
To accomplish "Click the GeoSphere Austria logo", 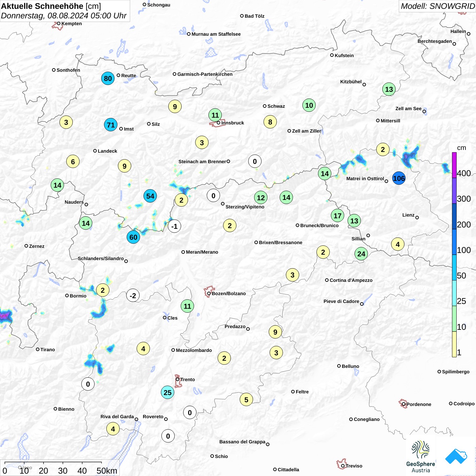I will pos(421,457).
